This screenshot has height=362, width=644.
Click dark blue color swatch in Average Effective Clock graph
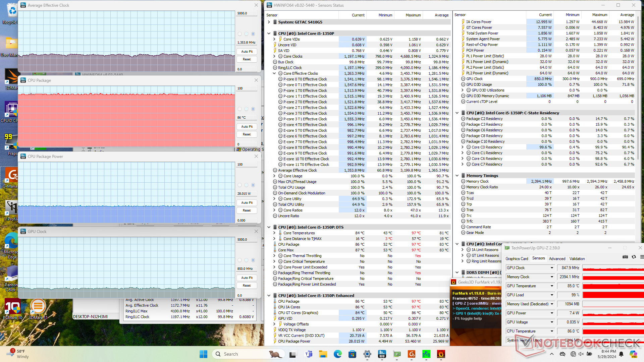pyautogui.click(x=253, y=34)
